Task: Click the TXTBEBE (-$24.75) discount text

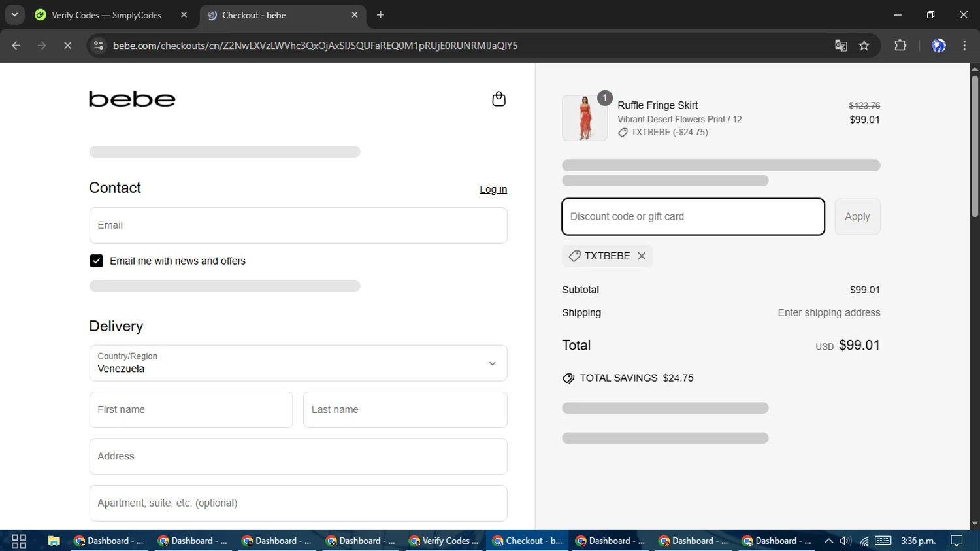Action: click(x=669, y=133)
